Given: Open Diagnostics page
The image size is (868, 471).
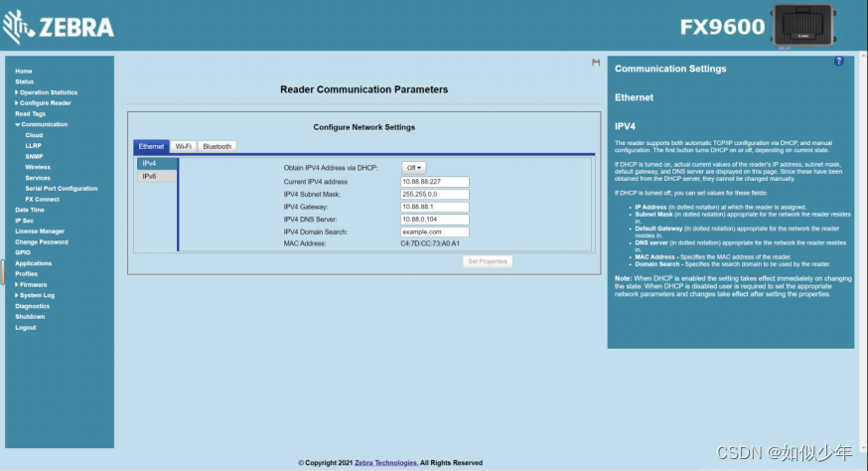Looking at the screenshot, I should [32, 306].
